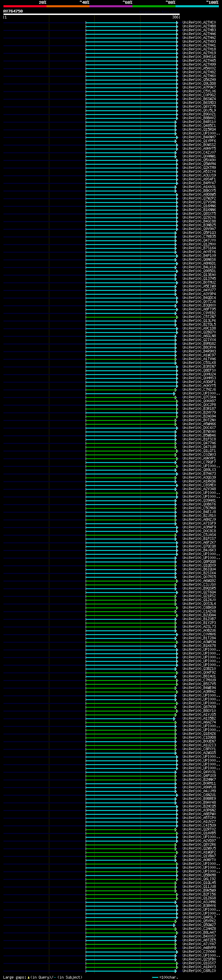Viewport: 222px width, 980px height.
Task: Click label UniRef100_Q485C1
Action: click(199, 125)
